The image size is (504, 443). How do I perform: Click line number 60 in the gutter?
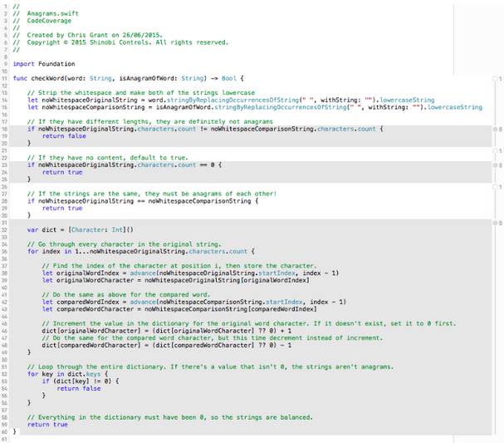point(4,431)
